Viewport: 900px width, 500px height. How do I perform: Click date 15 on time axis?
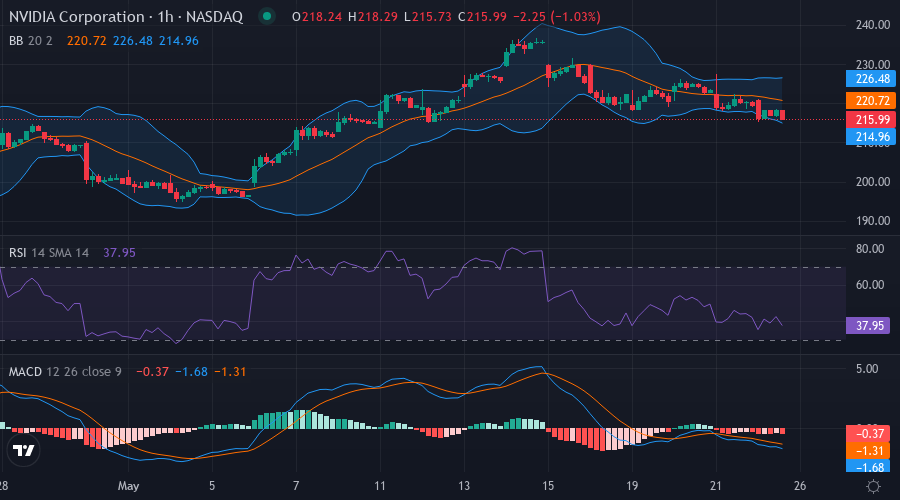point(548,486)
